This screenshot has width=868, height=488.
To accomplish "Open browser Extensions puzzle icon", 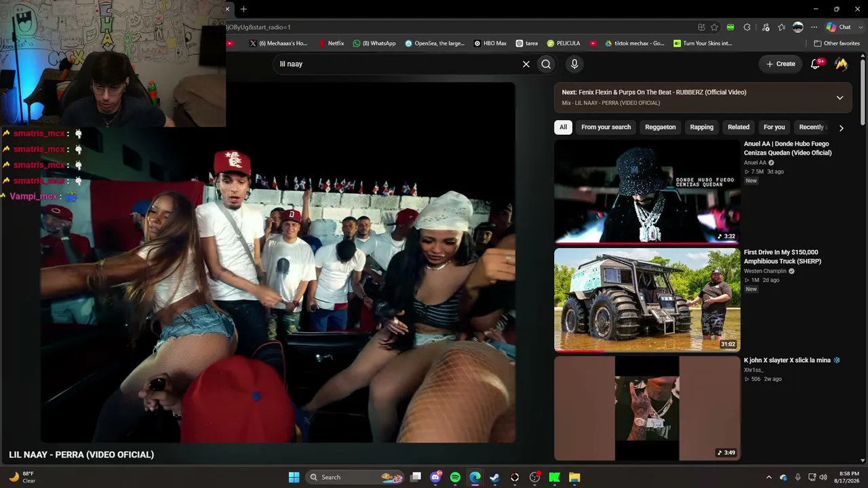I will coord(747,27).
